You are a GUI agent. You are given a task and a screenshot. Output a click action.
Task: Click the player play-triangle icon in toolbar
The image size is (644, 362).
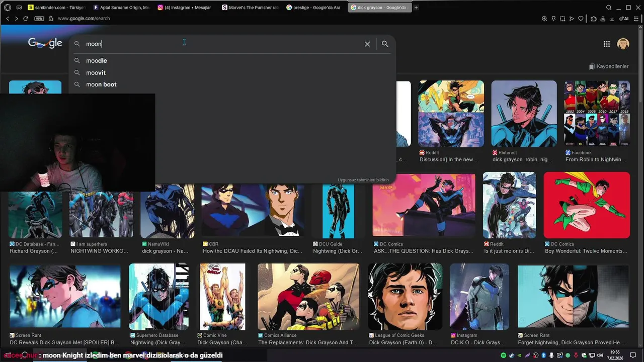(572, 19)
